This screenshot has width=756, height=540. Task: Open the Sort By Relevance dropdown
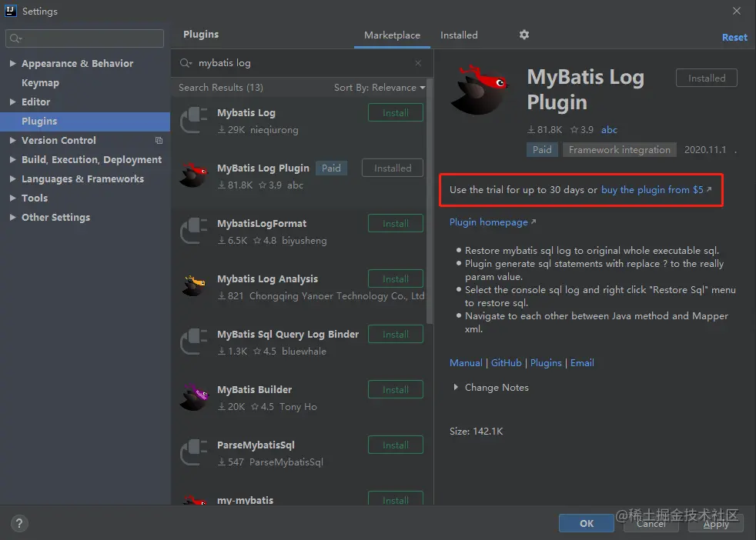[x=380, y=88]
